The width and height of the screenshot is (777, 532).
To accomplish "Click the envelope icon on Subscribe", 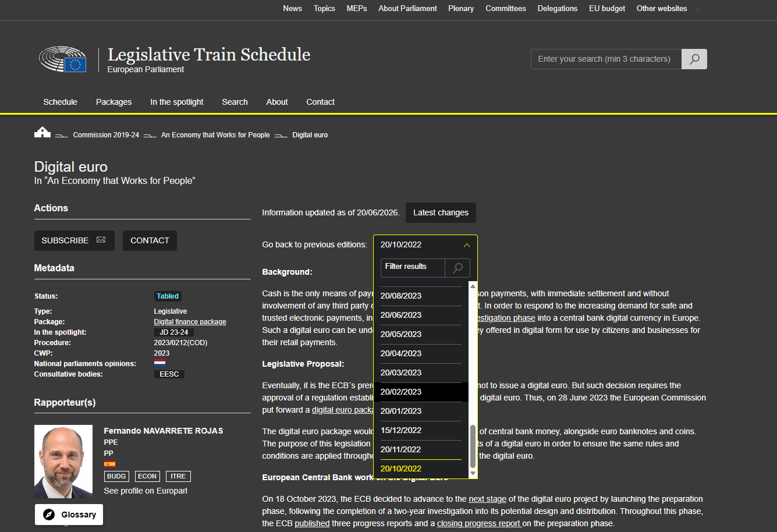I will pyautogui.click(x=101, y=240).
